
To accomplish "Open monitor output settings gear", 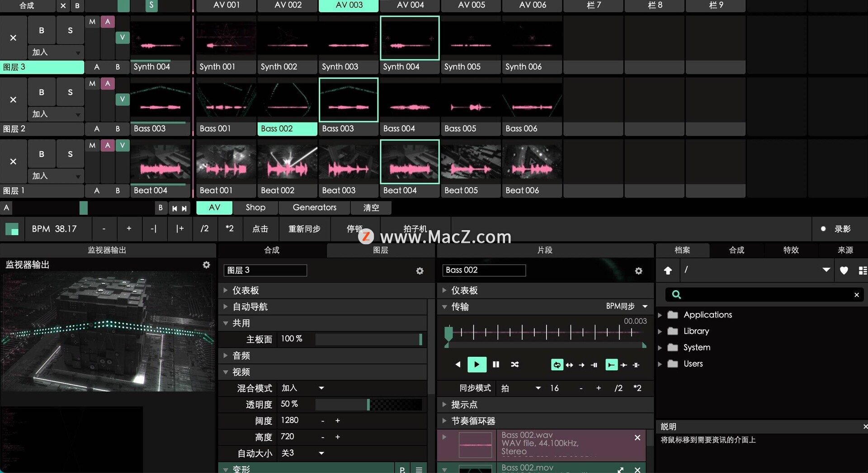I will point(206,265).
